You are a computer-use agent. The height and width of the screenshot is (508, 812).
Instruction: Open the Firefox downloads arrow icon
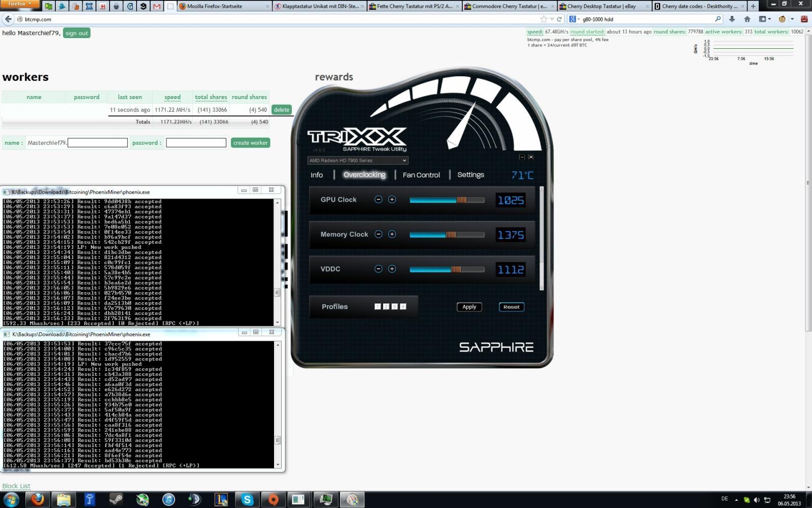[732, 19]
